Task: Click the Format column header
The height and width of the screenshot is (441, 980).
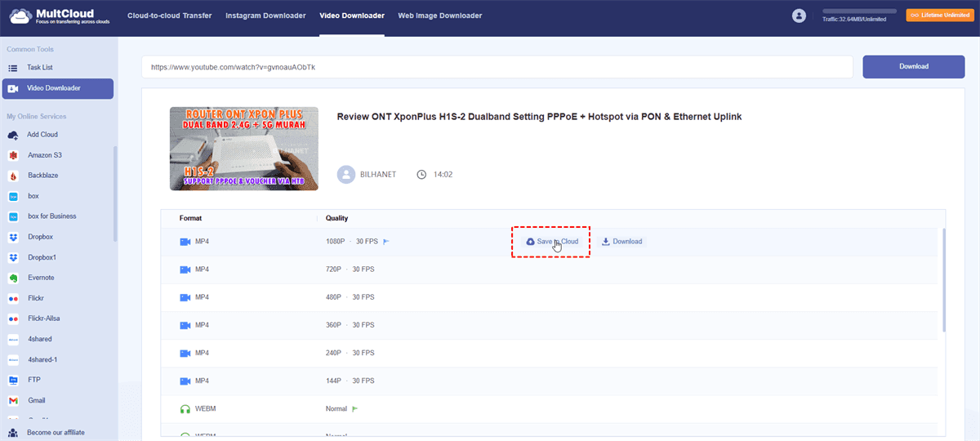Action: pyautogui.click(x=191, y=218)
